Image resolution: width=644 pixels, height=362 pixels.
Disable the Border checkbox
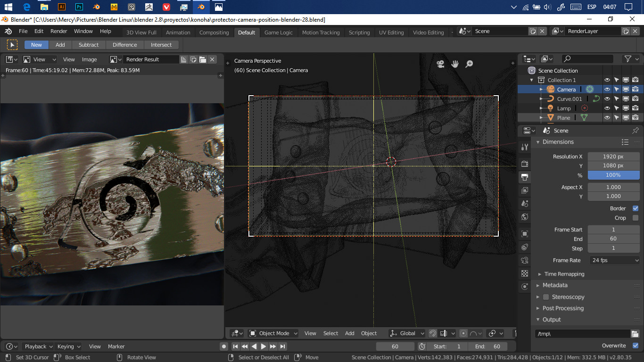[x=635, y=208]
